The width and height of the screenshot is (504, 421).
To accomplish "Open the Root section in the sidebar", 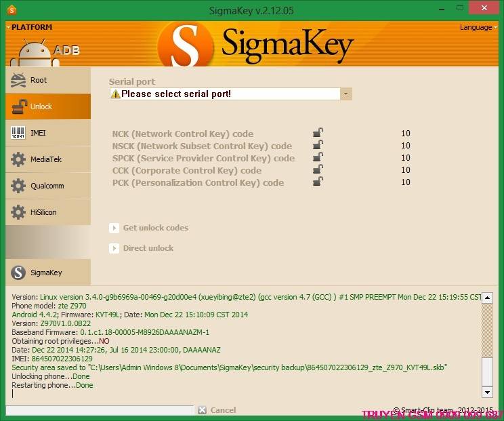I will pyautogui.click(x=48, y=80).
